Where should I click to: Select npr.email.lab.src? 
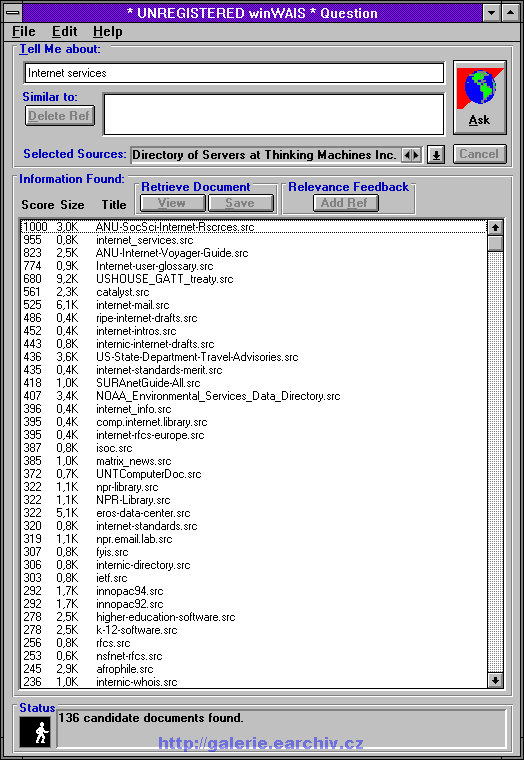click(x=254, y=539)
